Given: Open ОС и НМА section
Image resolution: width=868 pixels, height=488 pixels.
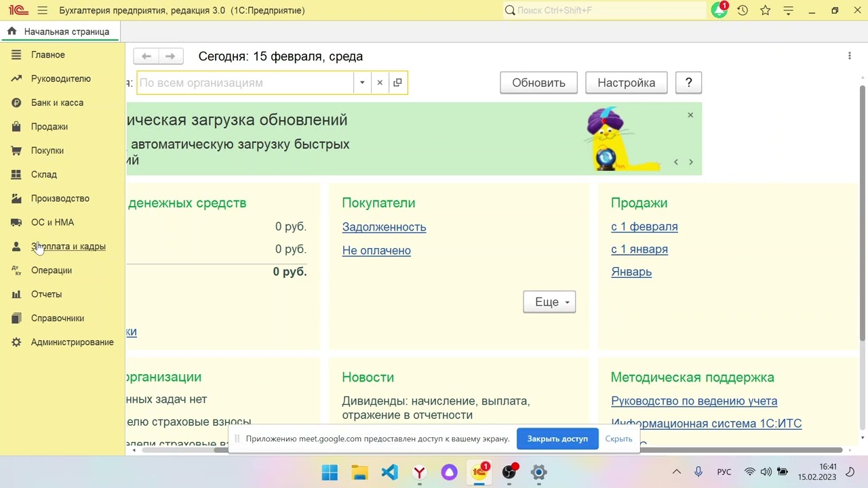Looking at the screenshot, I should (52, 222).
